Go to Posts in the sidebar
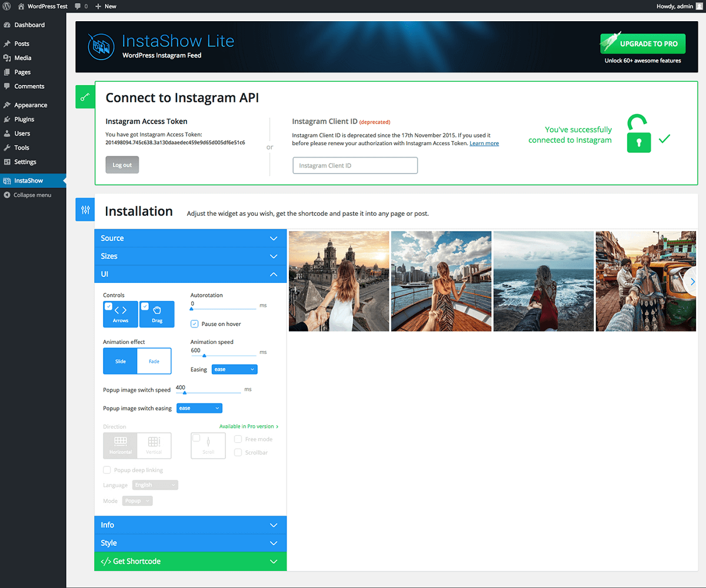The width and height of the screenshot is (706, 588). (x=22, y=44)
